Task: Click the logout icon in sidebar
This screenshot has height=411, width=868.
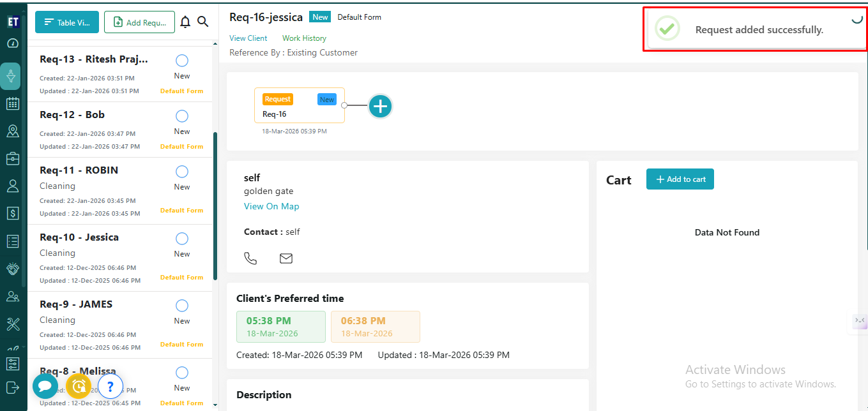Action: tap(13, 387)
